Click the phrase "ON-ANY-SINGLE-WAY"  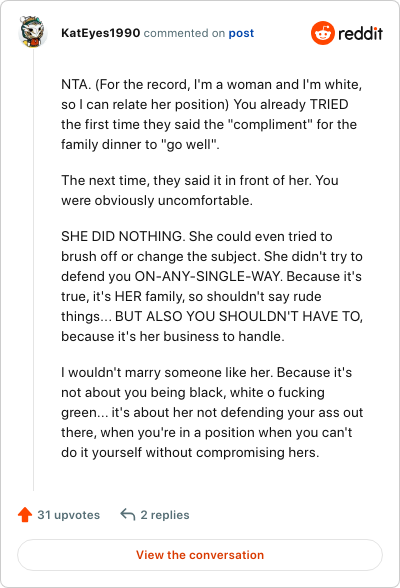pos(208,276)
